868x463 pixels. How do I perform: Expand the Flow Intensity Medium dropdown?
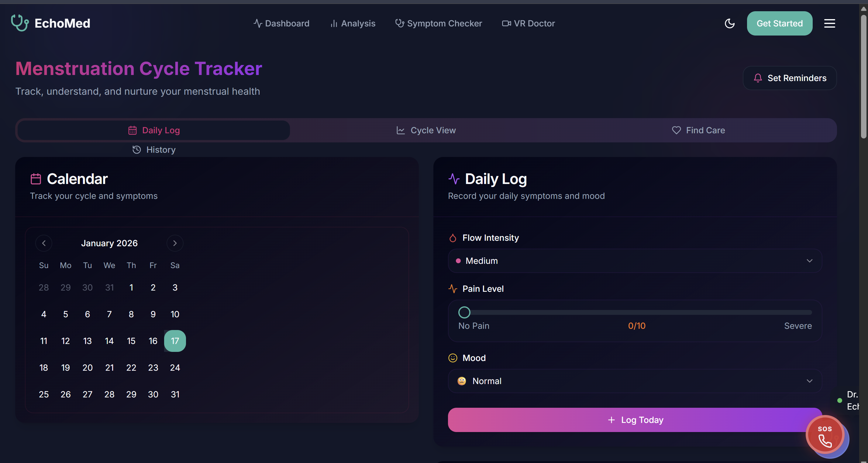(635, 260)
